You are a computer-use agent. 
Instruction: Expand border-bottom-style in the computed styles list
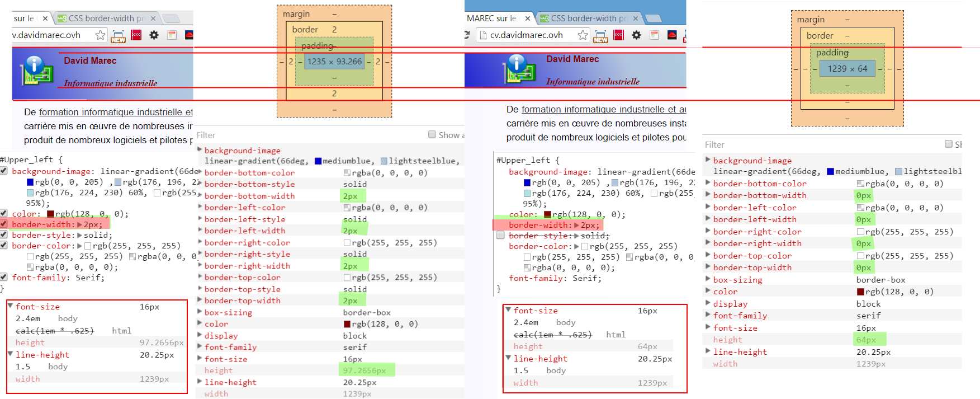click(x=200, y=184)
